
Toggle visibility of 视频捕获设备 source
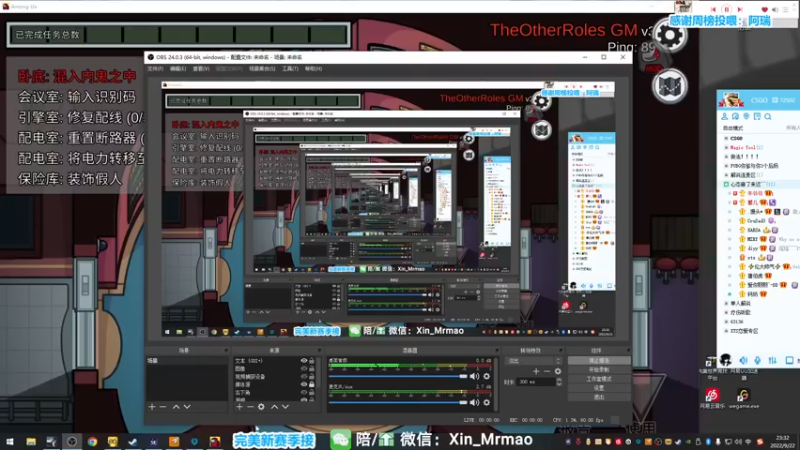click(x=304, y=377)
